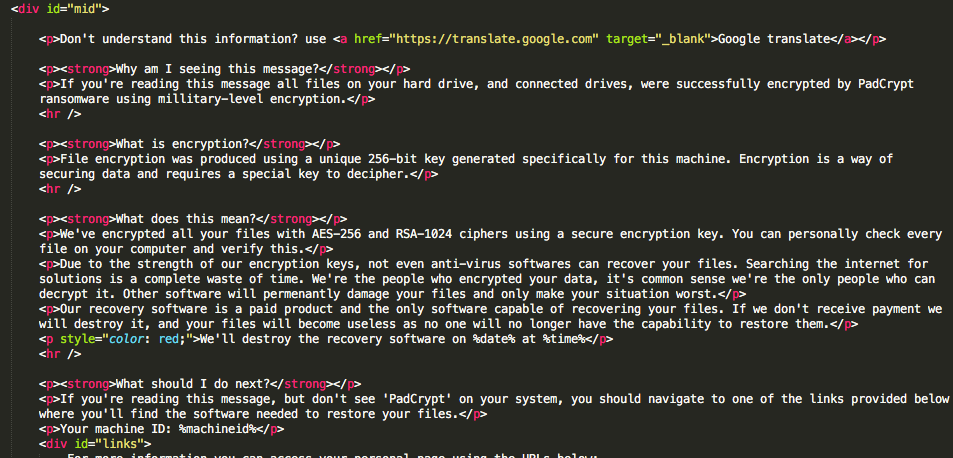The height and width of the screenshot is (458, 953).
Task: Click the 'hr /' tag below the %date% line
Action: tap(60, 354)
